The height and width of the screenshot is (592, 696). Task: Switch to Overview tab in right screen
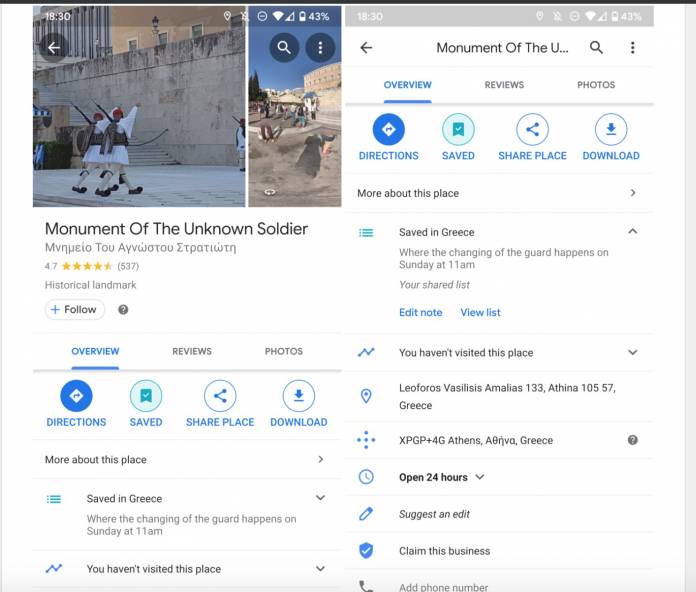(x=407, y=85)
